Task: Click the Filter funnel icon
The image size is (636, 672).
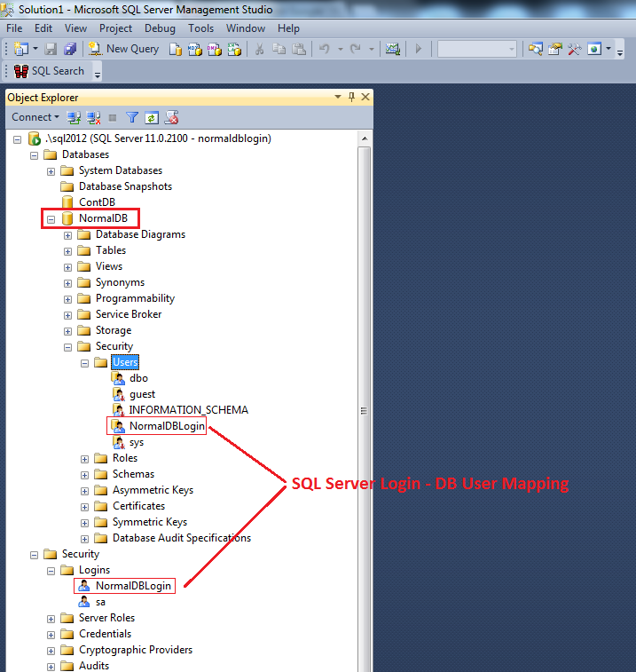Action: coord(132,117)
